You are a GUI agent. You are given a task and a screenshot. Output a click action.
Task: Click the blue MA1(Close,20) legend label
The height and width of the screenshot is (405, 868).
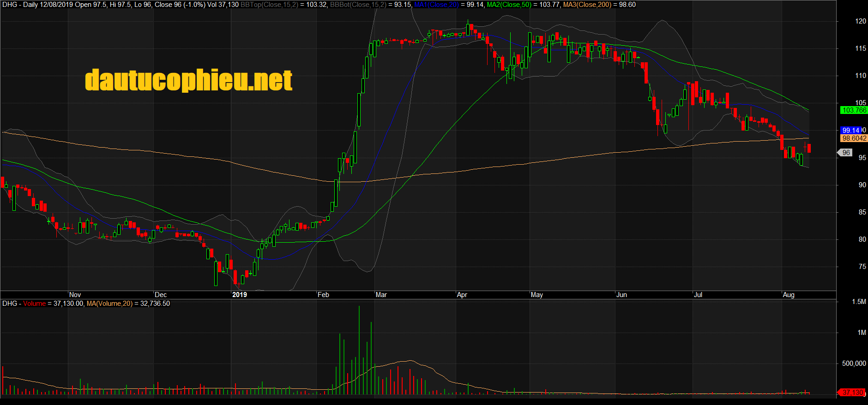point(436,5)
